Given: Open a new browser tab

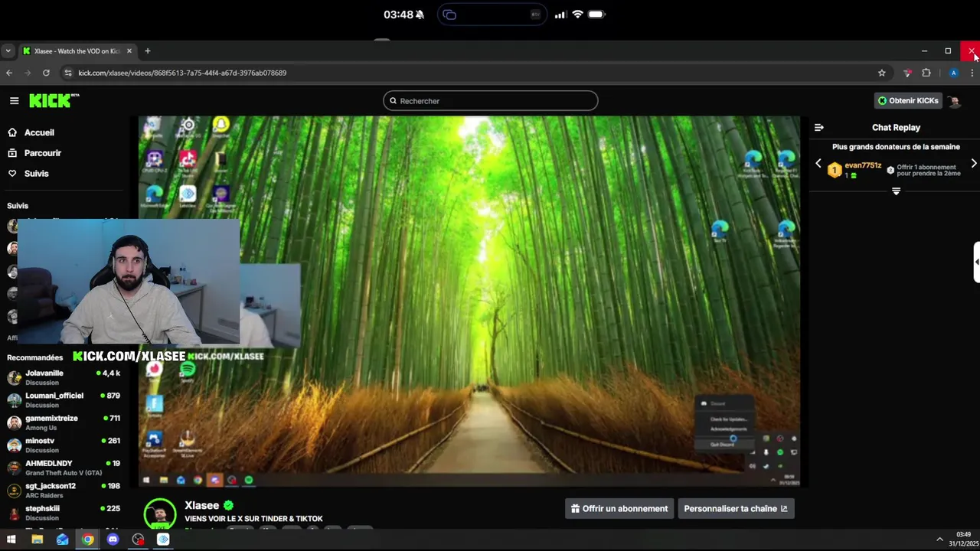Looking at the screenshot, I should pos(148,51).
